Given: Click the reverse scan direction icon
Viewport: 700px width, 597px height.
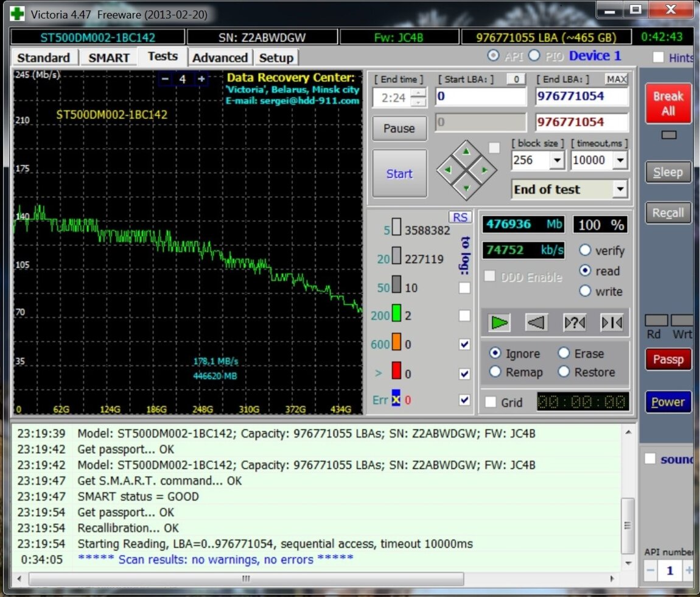Looking at the screenshot, I should [x=536, y=323].
